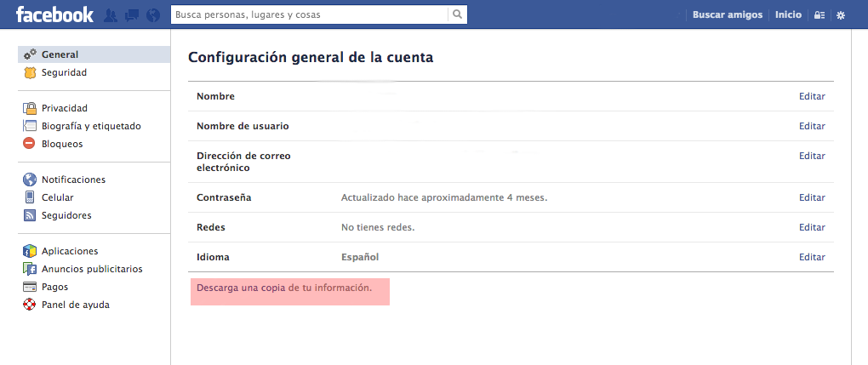Open privacy shortcuts lock icon
This screenshot has height=365, width=868.
tap(819, 15)
